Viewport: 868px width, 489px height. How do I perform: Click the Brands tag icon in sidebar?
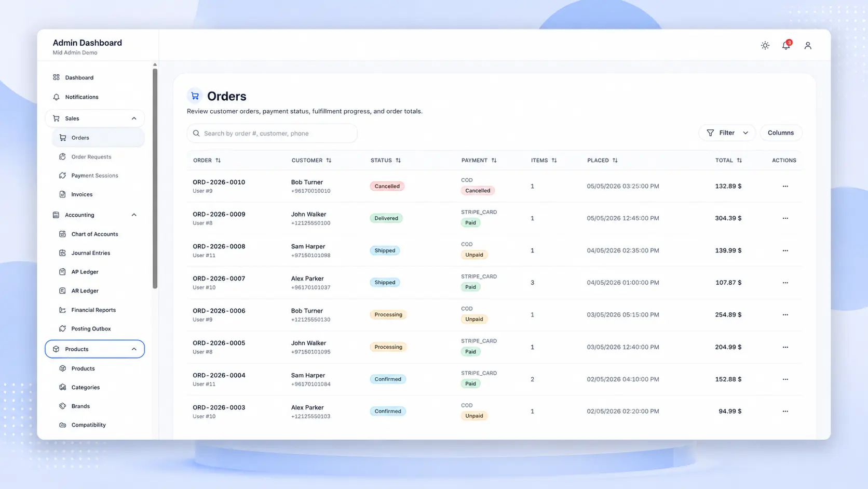[63, 406]
